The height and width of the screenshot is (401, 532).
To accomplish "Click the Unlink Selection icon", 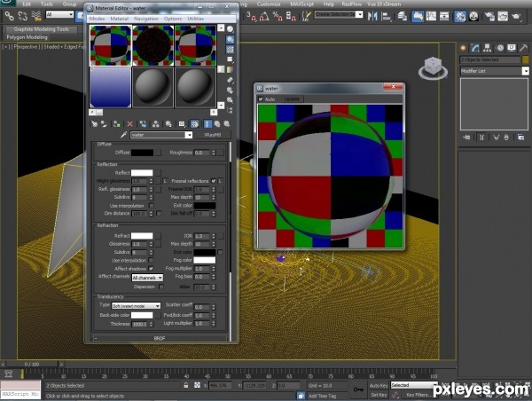I will click(22, 16).
